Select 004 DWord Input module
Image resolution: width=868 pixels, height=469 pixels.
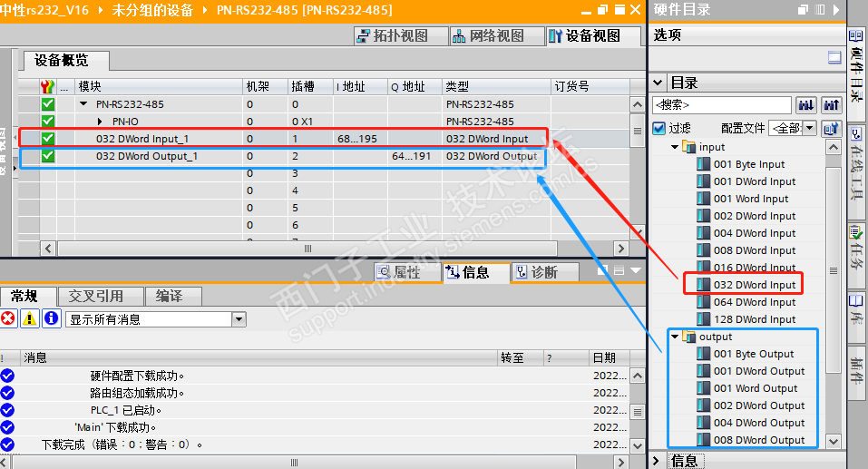click(754, 233)
